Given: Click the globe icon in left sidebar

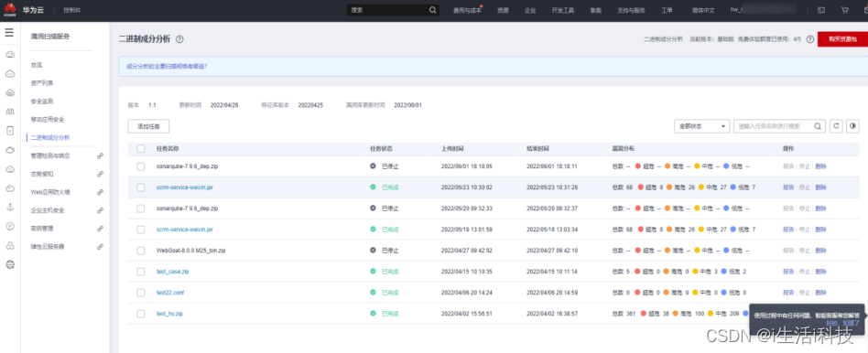Looking at the screenshot, I should (10, 264).
